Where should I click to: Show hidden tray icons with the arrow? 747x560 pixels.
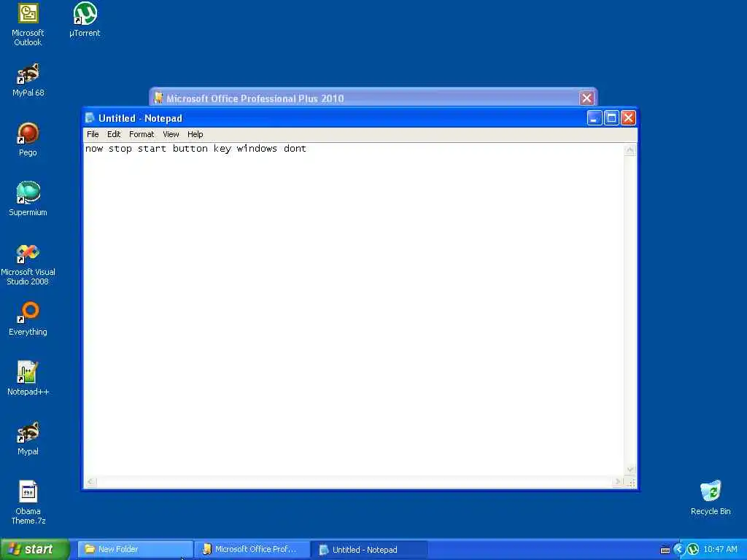tap(679, 549)
